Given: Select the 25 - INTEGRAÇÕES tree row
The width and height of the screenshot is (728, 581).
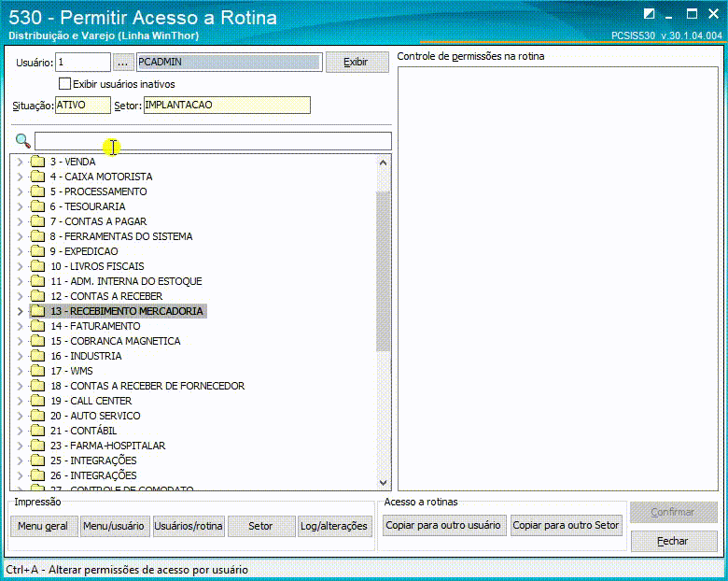Looking at the screenshot, I should tap(93, 461).
